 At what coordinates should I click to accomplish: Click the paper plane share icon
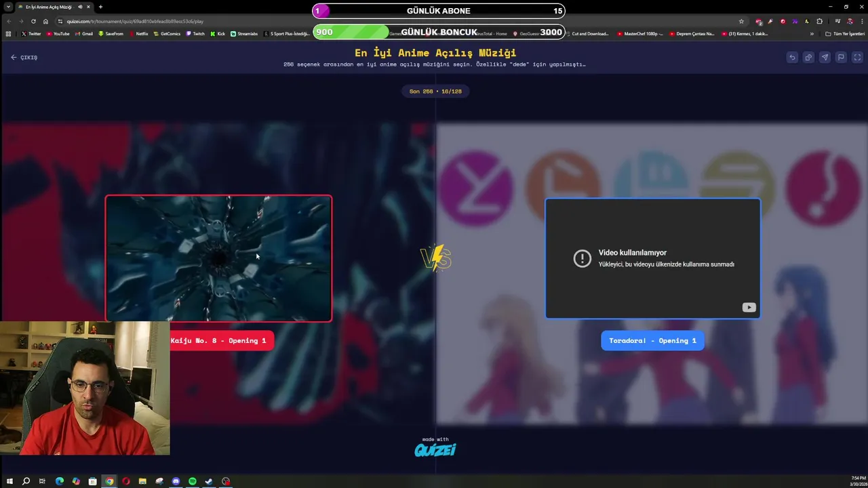[x=825, y=58]
